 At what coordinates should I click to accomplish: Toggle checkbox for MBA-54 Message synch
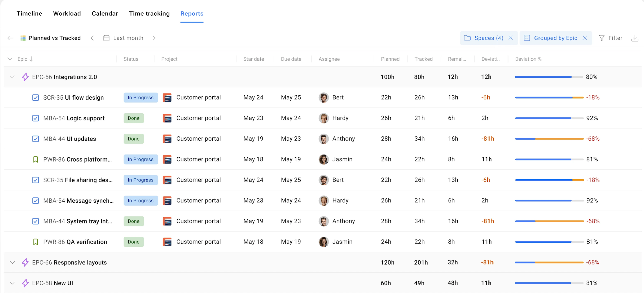(36, 201)
